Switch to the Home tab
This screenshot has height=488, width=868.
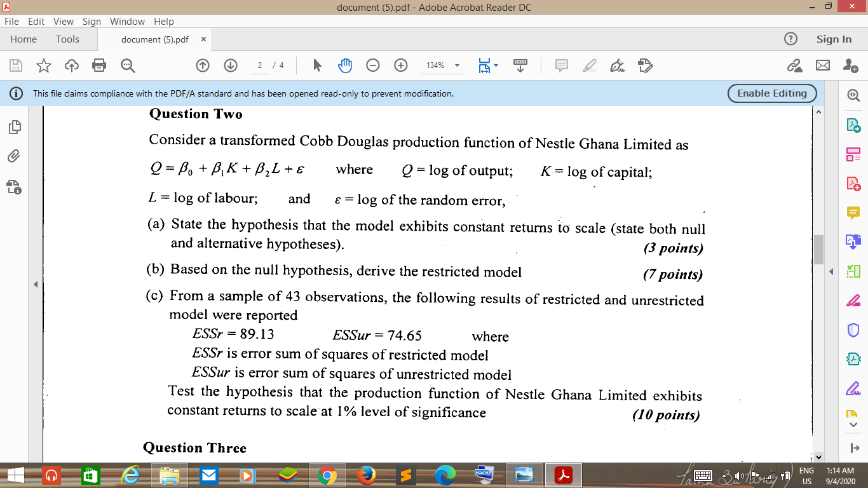pos(24,39)
